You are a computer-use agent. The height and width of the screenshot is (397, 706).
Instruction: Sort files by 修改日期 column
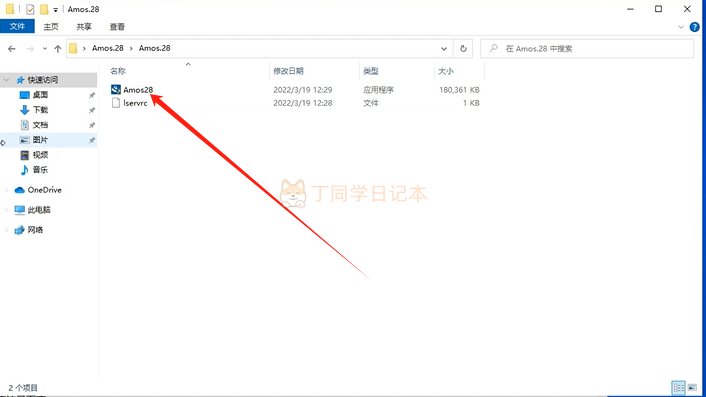click(288, 71)
